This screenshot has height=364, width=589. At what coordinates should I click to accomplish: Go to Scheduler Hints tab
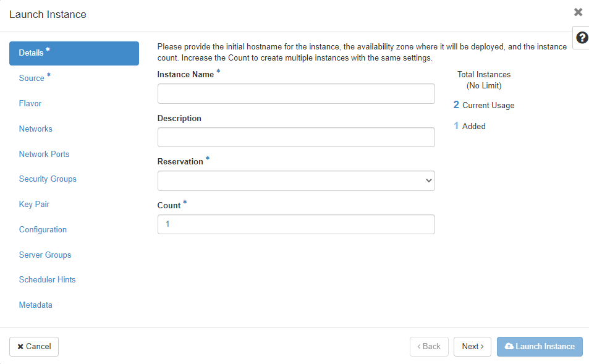(x=47, y=280)
